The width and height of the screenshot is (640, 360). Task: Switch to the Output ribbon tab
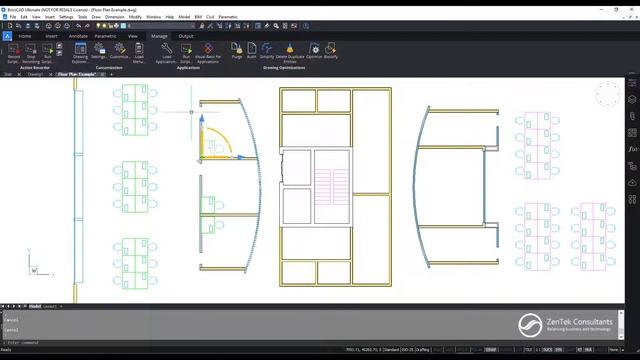click(x=186, y=36)
